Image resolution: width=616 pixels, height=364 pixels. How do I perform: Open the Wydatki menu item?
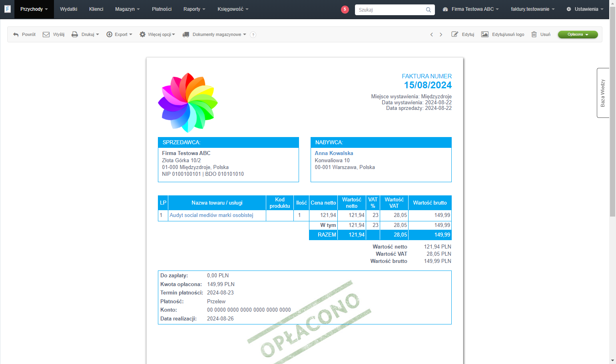coord(68,9)
